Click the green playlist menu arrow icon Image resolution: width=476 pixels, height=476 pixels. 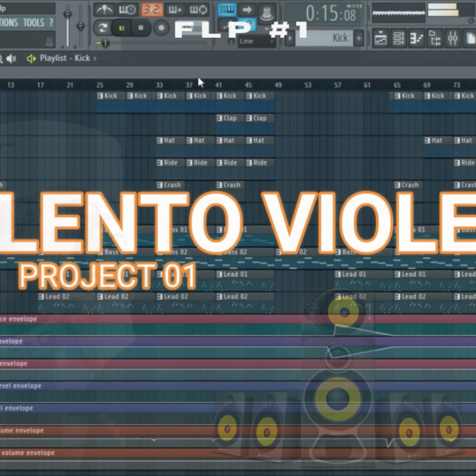[x=31, y=58]
